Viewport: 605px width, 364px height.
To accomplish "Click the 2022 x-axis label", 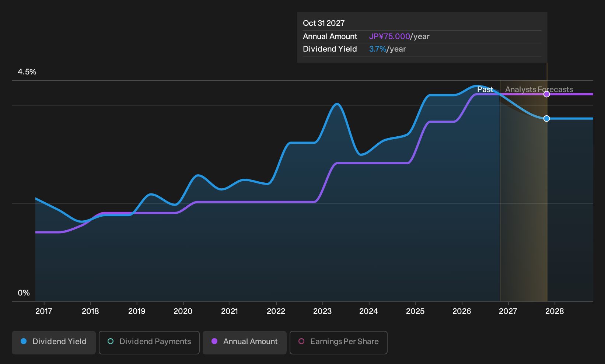I will pyautogui.click(x=276, y=311).
